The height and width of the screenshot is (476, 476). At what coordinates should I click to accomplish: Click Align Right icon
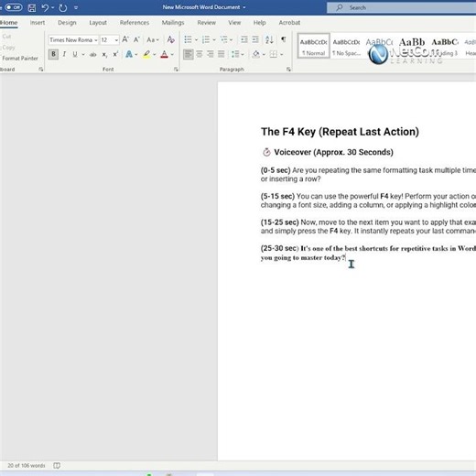[211, 54]
